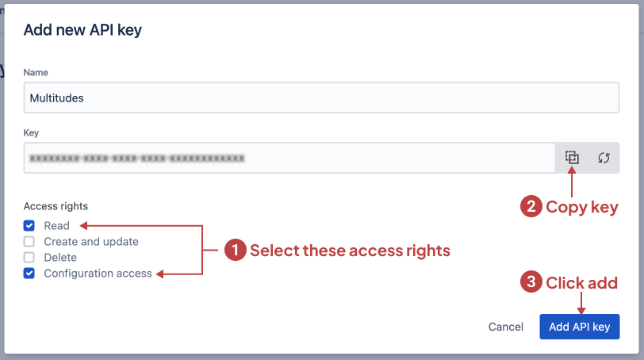Viewport: 644px width, 360px height.
Task: Click the Name field containing Multitudes
Action: click(320, 98)
